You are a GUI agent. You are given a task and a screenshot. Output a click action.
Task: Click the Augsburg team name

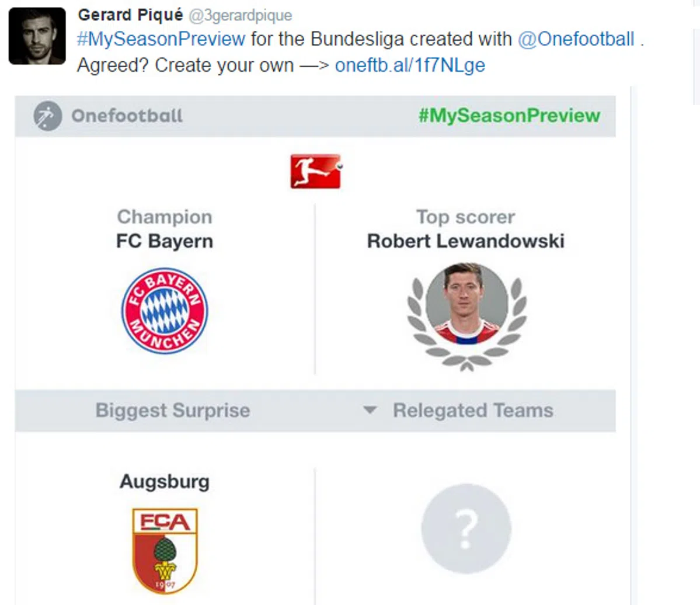pos(165,482)
